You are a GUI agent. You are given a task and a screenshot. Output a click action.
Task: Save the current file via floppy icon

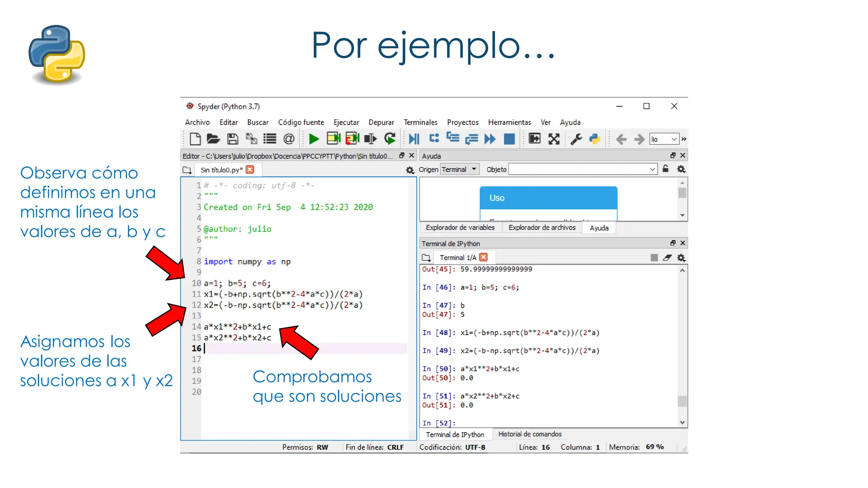(232, 139)
